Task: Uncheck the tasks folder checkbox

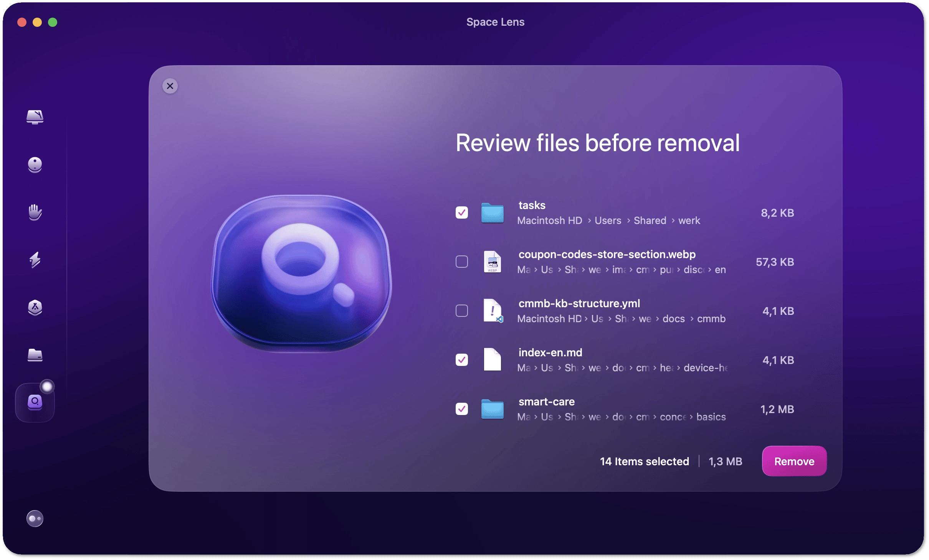Action: (462, 212)
